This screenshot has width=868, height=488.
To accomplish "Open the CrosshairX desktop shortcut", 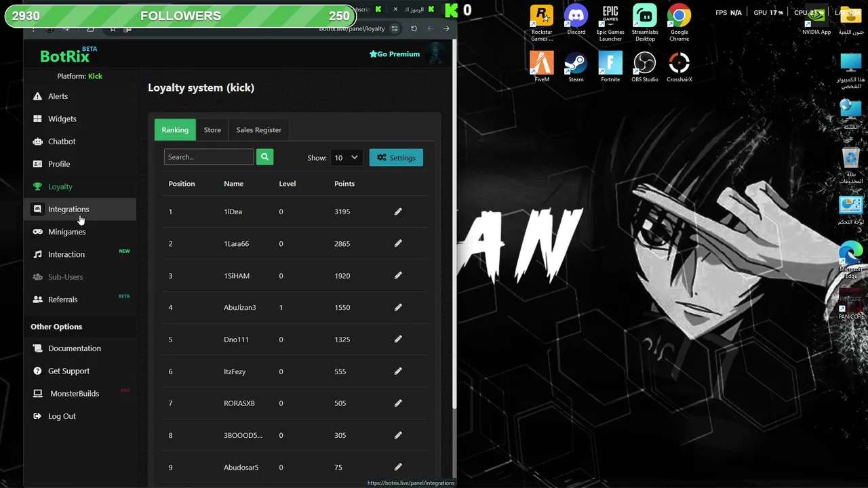I will coord(679,67).
